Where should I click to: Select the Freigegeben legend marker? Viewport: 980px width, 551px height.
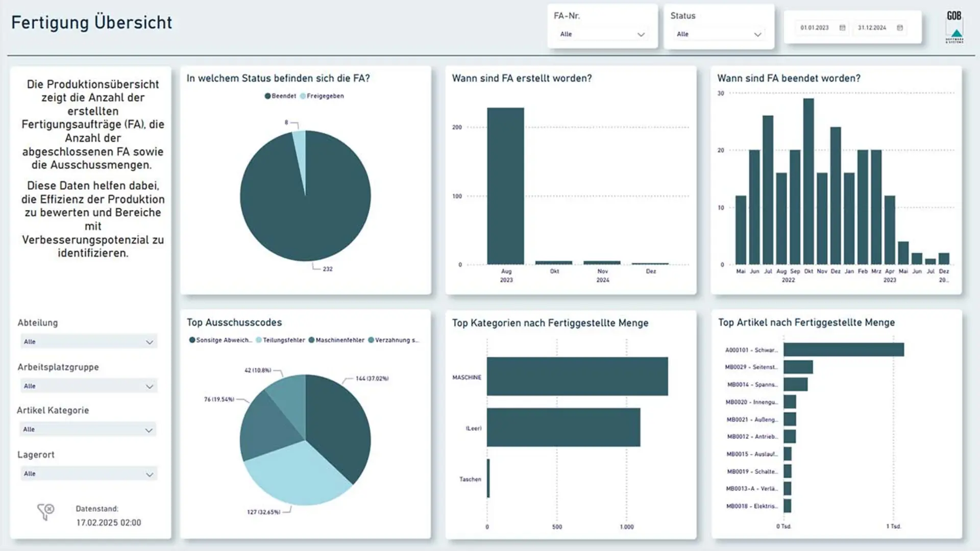point(303,96)
